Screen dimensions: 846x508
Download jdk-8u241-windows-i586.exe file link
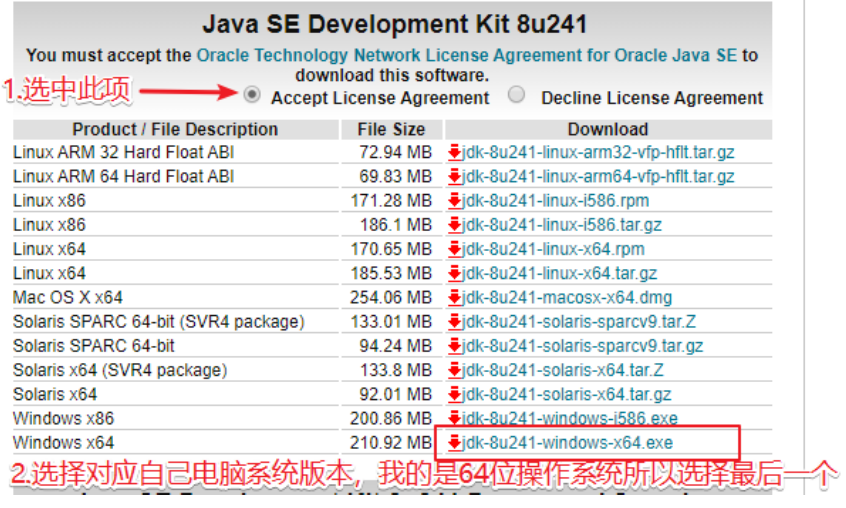click(570, 418)
